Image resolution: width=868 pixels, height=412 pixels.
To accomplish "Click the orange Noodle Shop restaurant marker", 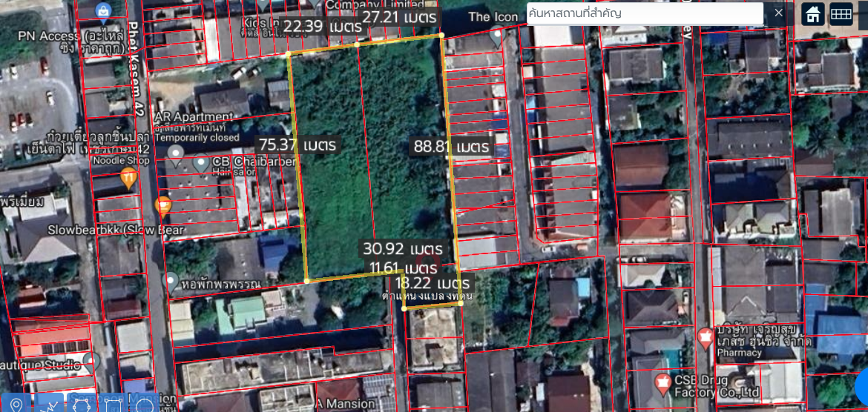I will click(128, 178).
